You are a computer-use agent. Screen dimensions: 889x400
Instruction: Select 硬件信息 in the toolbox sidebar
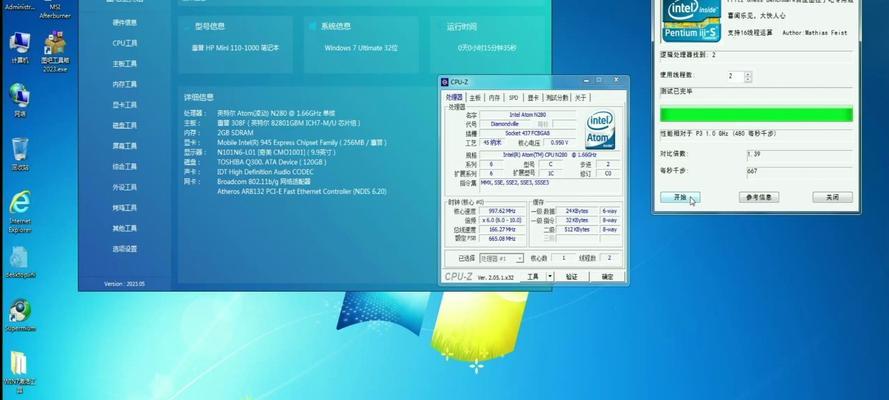(125, 23)
